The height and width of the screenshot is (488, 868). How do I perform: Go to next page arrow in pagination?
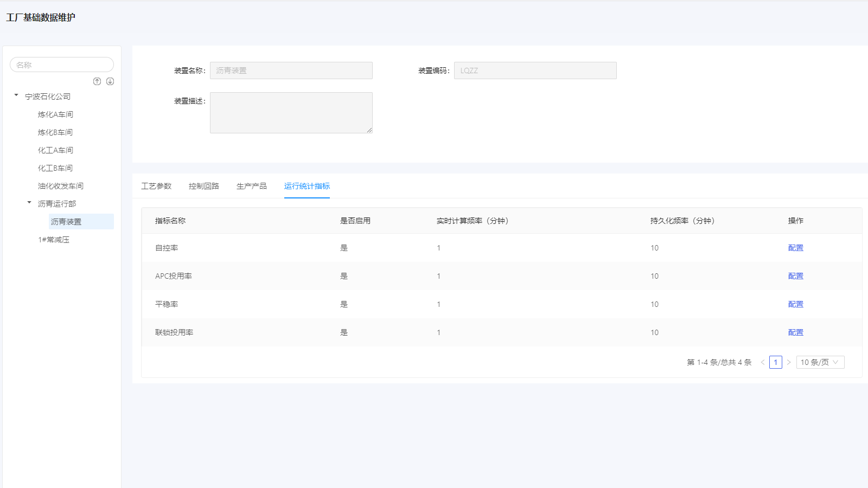click(x=789, y=362)
